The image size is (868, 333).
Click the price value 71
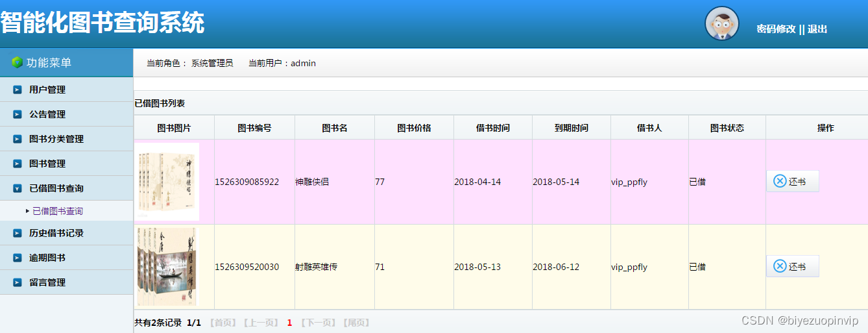click(x=380, y=267)
